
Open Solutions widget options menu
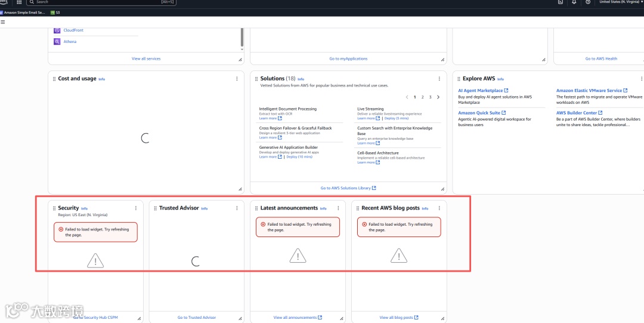point(439,79)
